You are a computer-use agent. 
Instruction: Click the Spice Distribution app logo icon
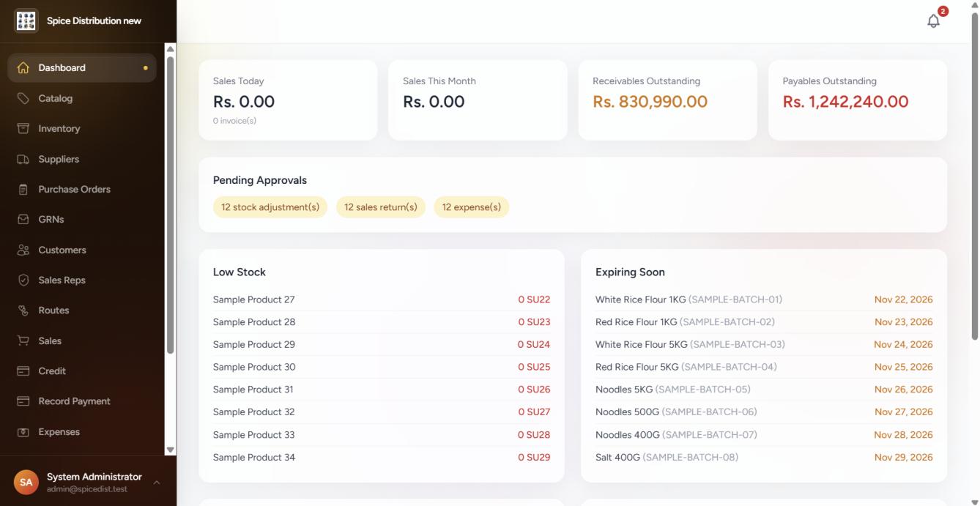click(26, 21)
